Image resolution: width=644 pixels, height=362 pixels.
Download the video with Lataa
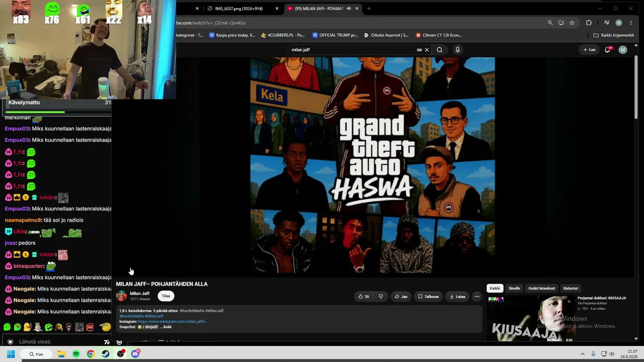(457, 297)
